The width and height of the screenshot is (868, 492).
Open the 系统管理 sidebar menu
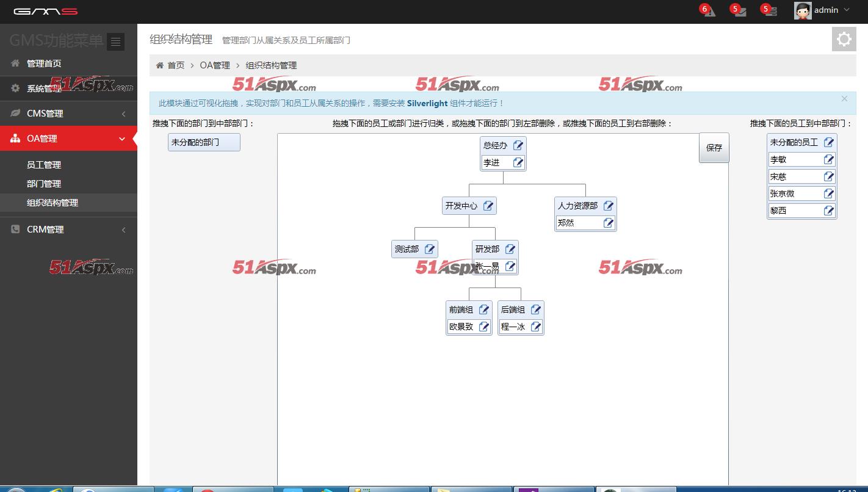(68, 89)
